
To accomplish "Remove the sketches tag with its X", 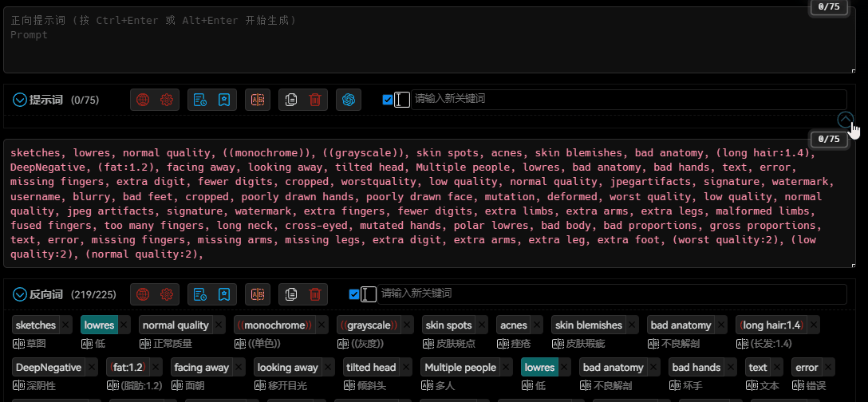I will (66, 325).
